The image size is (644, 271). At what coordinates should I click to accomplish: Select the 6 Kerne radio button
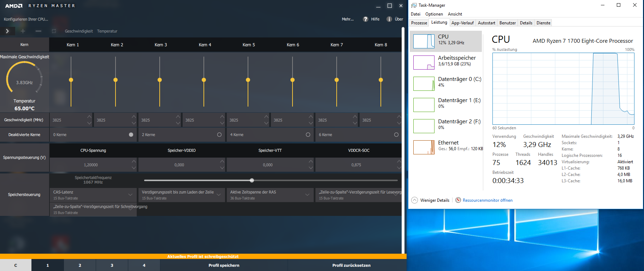[396, 135]
